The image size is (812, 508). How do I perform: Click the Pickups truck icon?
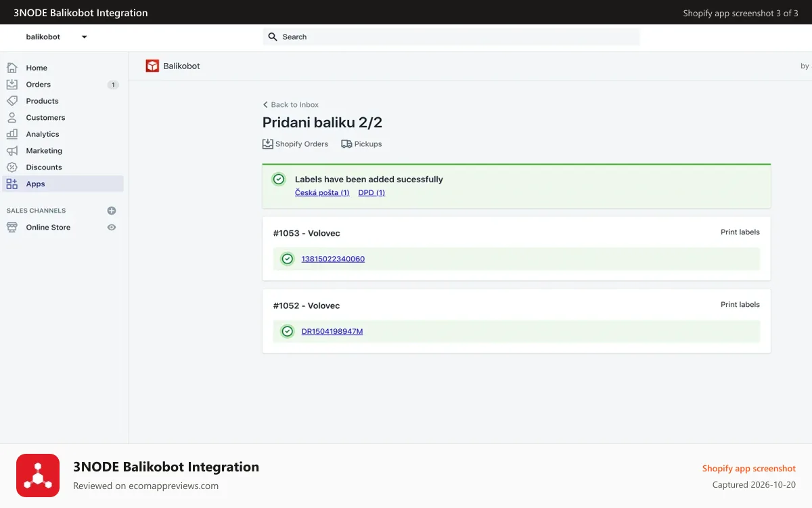[x=346, y=144]
